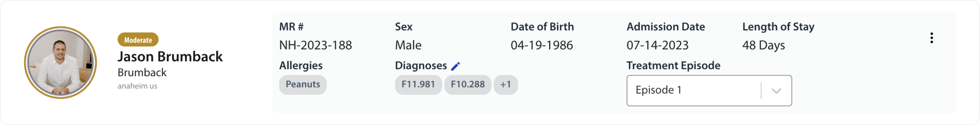This screenshot has width=980, height=125.
Task: Click the Male sex value
Action: tap(408, 45)
